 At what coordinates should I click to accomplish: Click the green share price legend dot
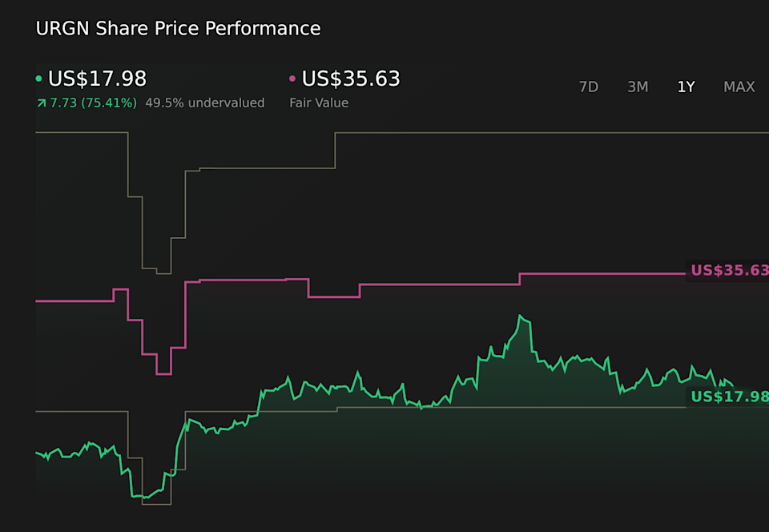(x=39, y=79)
